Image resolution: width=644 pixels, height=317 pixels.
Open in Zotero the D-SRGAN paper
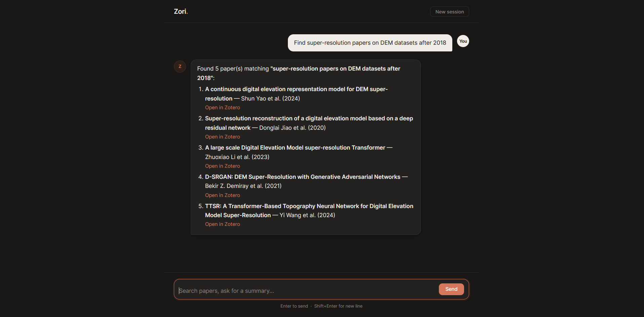pyautogui.click(x=222, y=195)
